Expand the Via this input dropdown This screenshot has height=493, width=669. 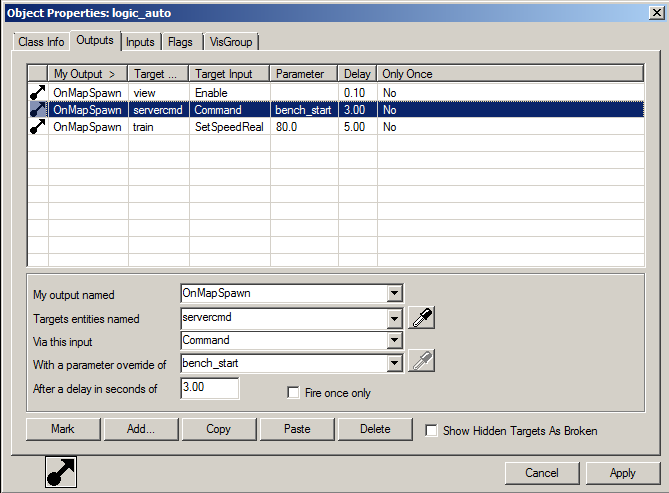[x=394, y=340]
